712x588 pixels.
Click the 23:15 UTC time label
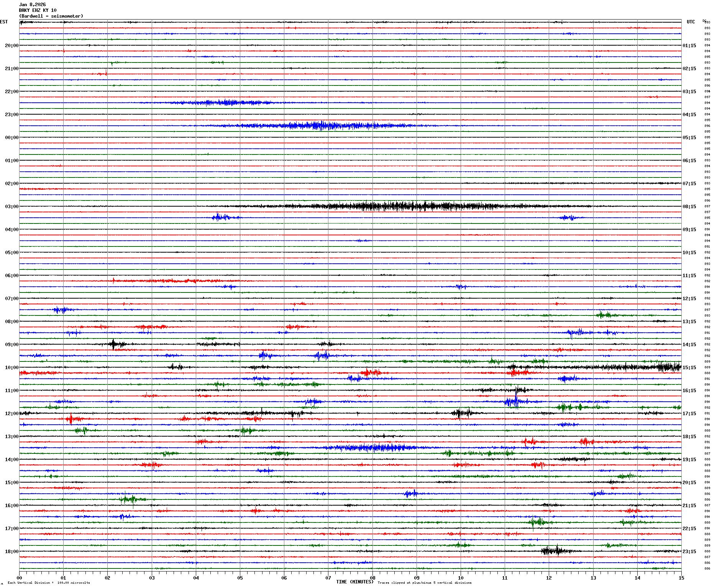689,552
